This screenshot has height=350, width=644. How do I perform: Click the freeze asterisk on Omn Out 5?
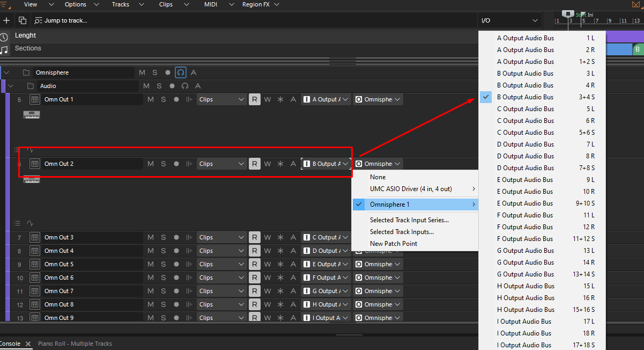pos(280,264)
